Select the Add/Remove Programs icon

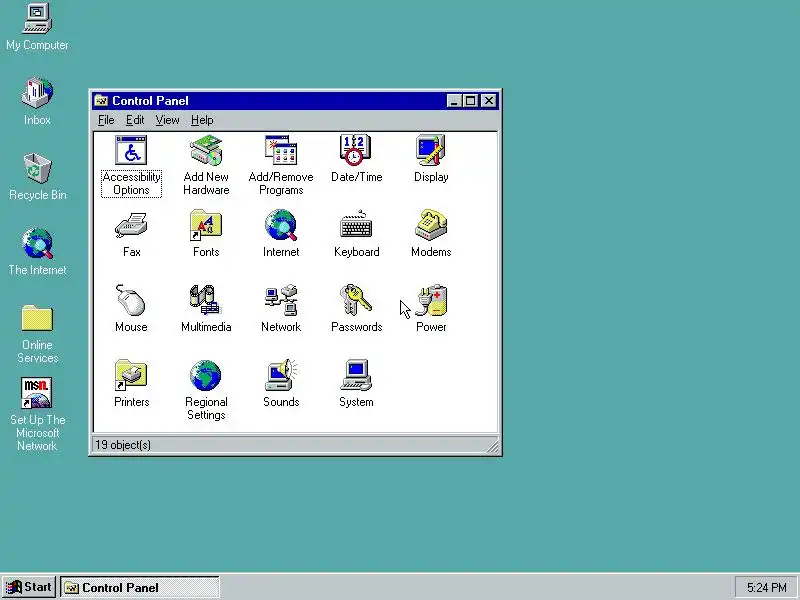[281, 150]
